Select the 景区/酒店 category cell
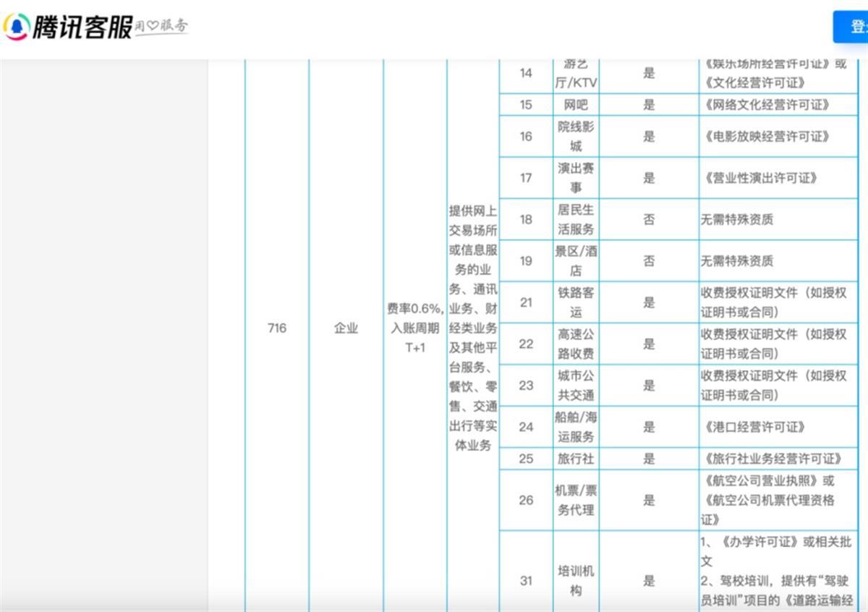The width and height of the screenshot is (868, 612). coord(576,261)
